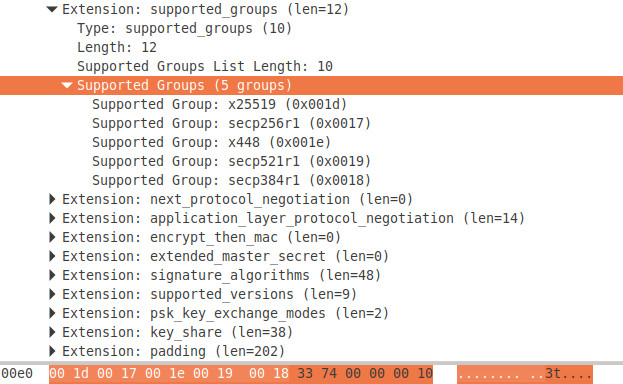Expand the signature_algorithms extension
Screen dimensions: 623x384
[52, 275]
